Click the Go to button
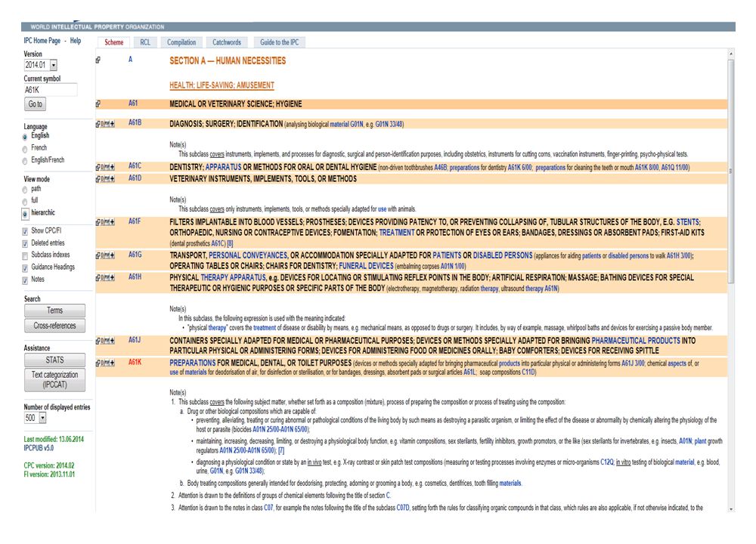The height and width of the screenshot is (544, 756). [36, 104]
